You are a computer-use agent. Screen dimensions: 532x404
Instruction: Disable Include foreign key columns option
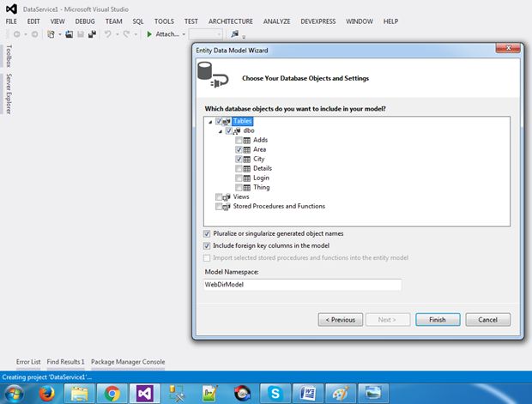207,245
